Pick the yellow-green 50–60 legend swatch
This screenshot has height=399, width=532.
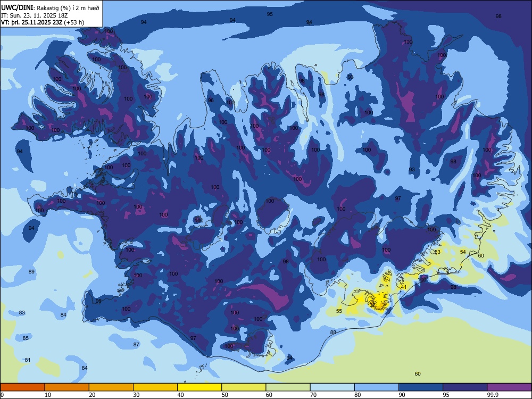pos(244,387)
